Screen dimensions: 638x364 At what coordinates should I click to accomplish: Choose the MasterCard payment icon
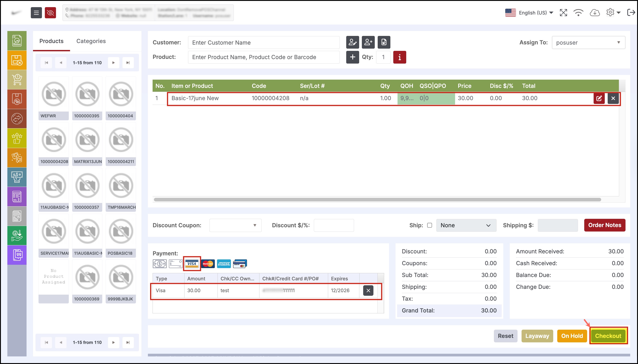208,263
